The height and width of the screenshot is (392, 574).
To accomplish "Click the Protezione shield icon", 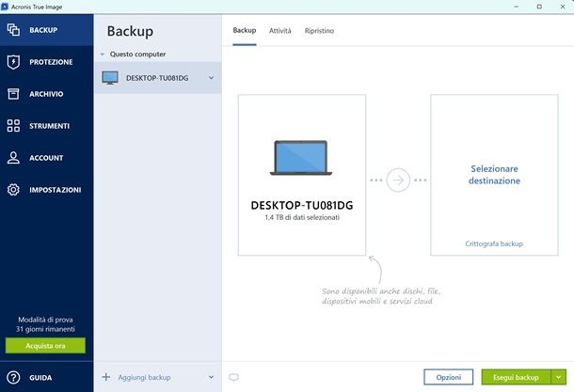I will [13, 62].
